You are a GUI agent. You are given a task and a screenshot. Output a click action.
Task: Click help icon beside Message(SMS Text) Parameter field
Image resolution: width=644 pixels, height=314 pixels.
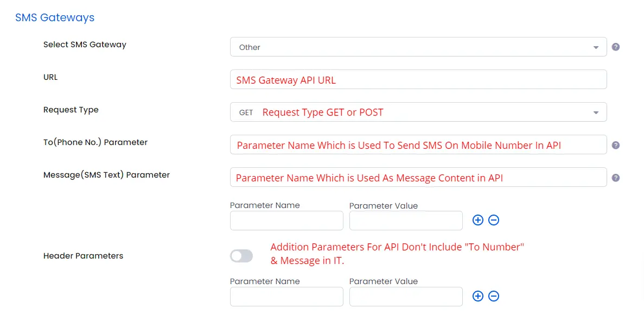pos(616,178)
